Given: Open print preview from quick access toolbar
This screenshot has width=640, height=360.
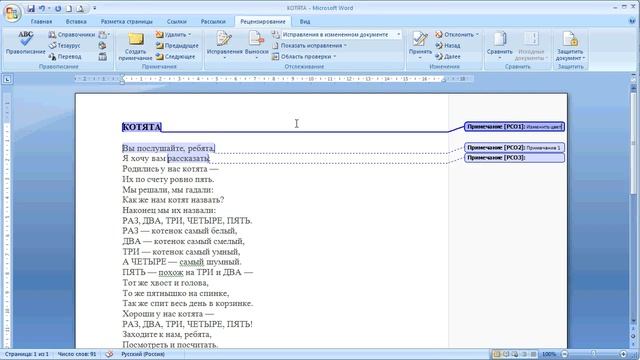Looking at the screenshot, I should 80,8.
